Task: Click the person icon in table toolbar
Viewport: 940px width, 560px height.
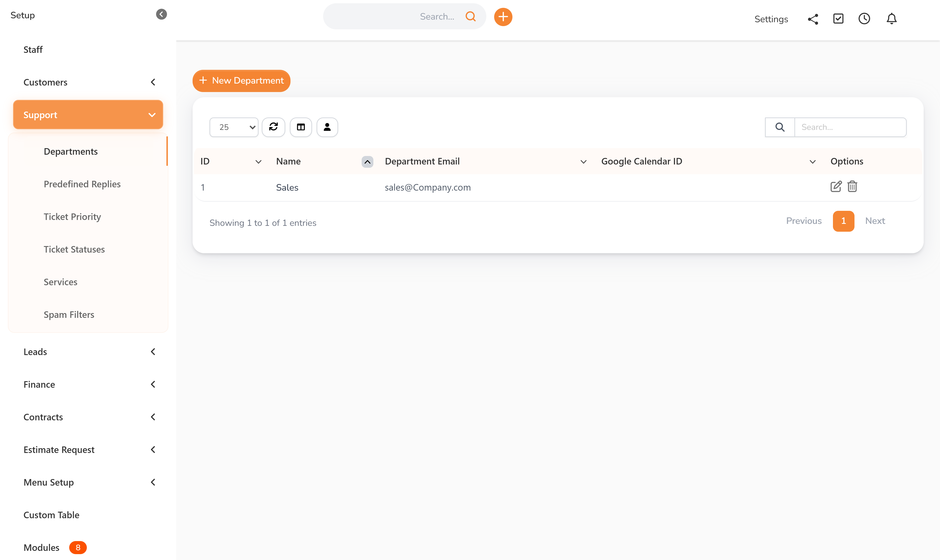Action: [327, 127]
